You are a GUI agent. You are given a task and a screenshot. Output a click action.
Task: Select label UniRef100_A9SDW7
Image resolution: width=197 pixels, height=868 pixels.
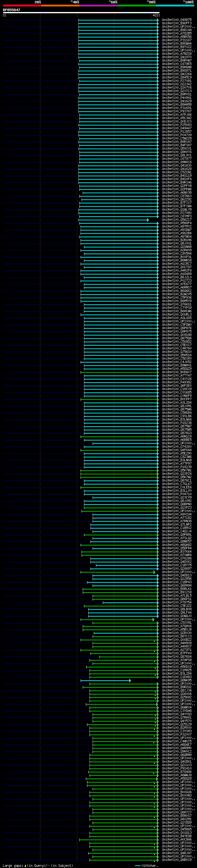coord(176,230)
